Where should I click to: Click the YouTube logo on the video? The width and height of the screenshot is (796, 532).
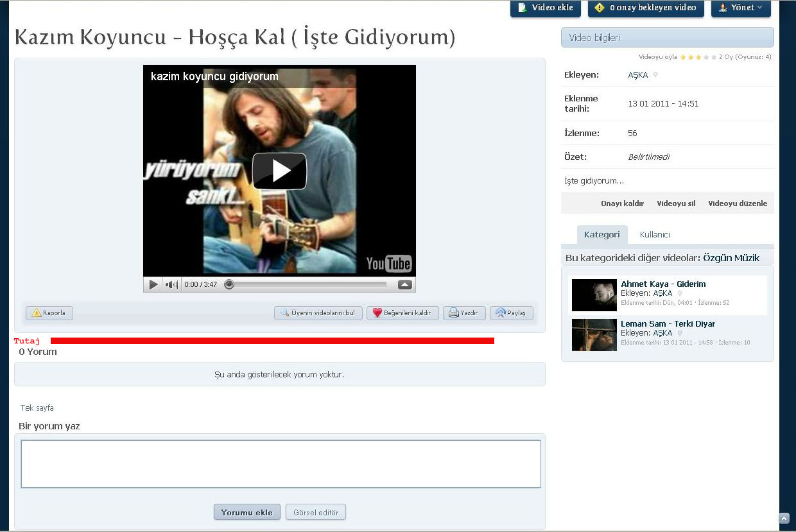coord(388,263)
